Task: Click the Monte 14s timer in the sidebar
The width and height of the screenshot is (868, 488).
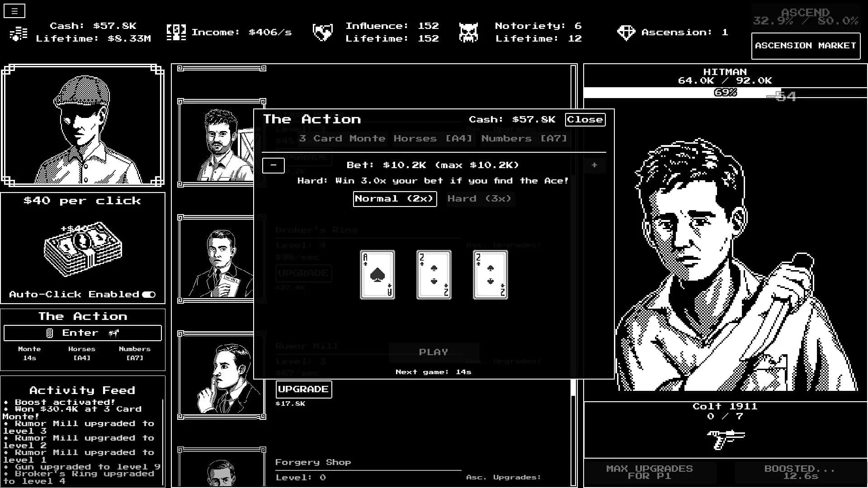Action: coord(29,353)
